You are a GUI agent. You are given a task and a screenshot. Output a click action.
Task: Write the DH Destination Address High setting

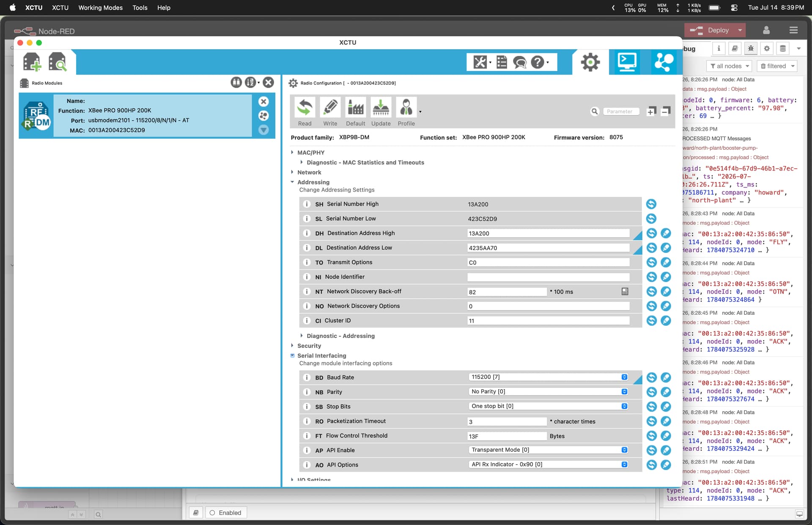[666, 233]
